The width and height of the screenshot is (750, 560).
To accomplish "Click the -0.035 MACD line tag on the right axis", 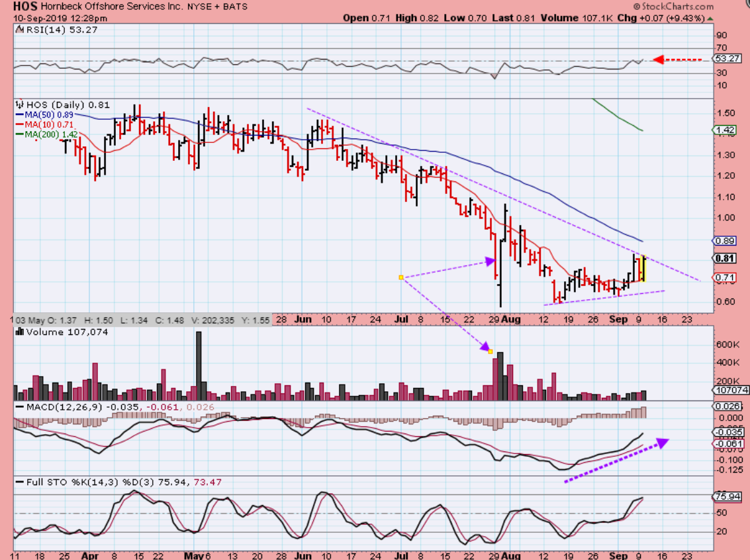I will (x=728, y=432).
